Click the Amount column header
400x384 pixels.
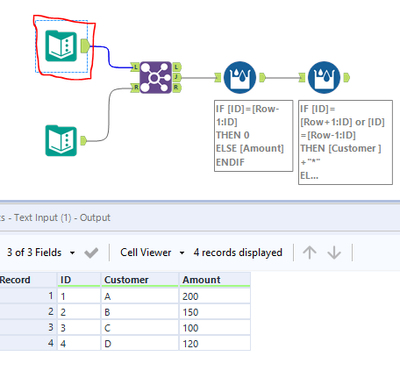(215, 280)
